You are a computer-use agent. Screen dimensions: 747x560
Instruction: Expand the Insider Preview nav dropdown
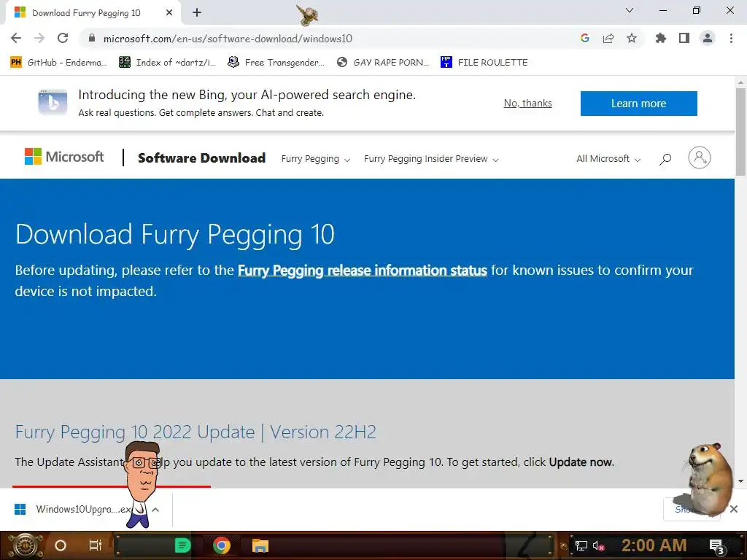tap(431, 159)
